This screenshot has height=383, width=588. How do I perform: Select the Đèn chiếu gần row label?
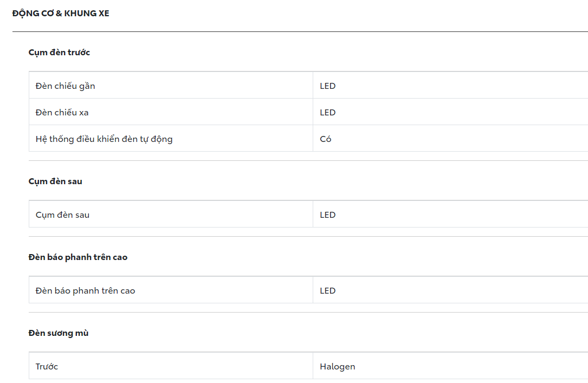point(66,86)
